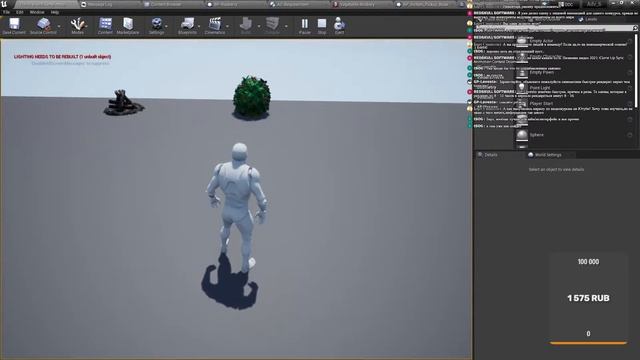Image resolution: width=640 pixels, height=360 pixels.
Task: Open Source Control from the toolbar
Action: pyautogui.click(x=43, y=25)
